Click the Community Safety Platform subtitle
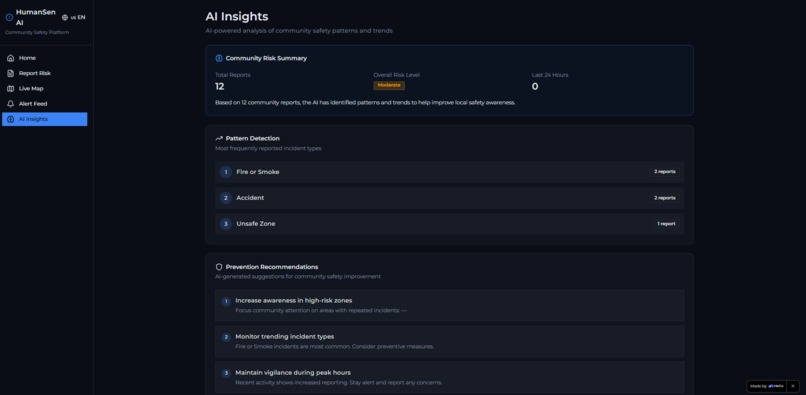 [37, 32]
